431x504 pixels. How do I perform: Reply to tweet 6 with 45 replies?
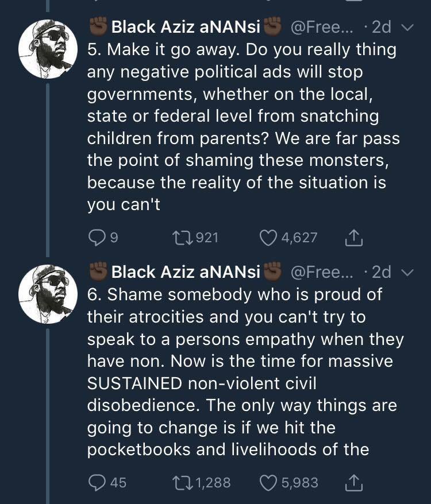pos(97,483)
